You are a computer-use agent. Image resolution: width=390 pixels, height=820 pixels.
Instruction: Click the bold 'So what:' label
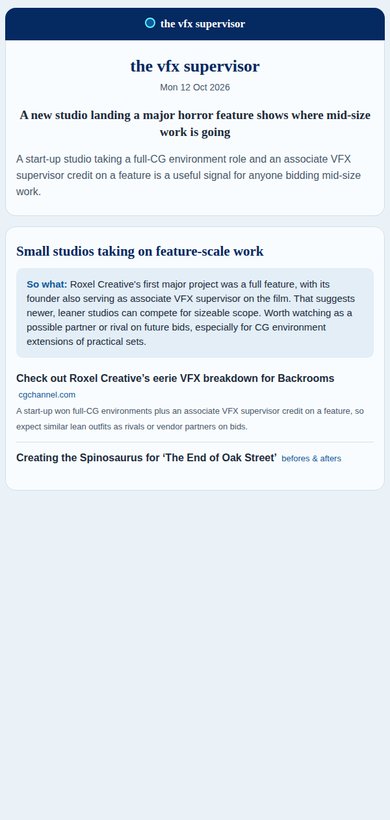coord(47,284)
